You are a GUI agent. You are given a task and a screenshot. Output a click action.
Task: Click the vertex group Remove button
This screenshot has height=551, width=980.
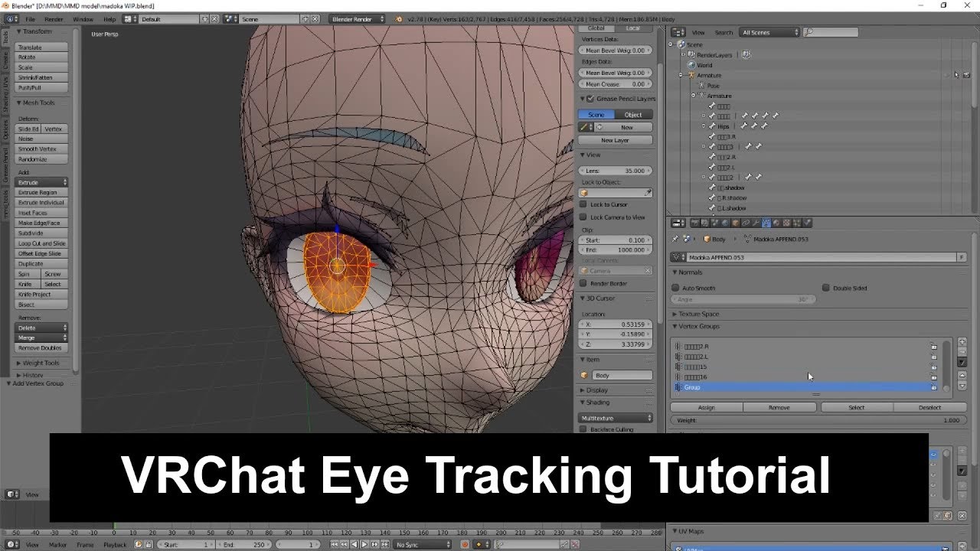(x=779, y=407)
